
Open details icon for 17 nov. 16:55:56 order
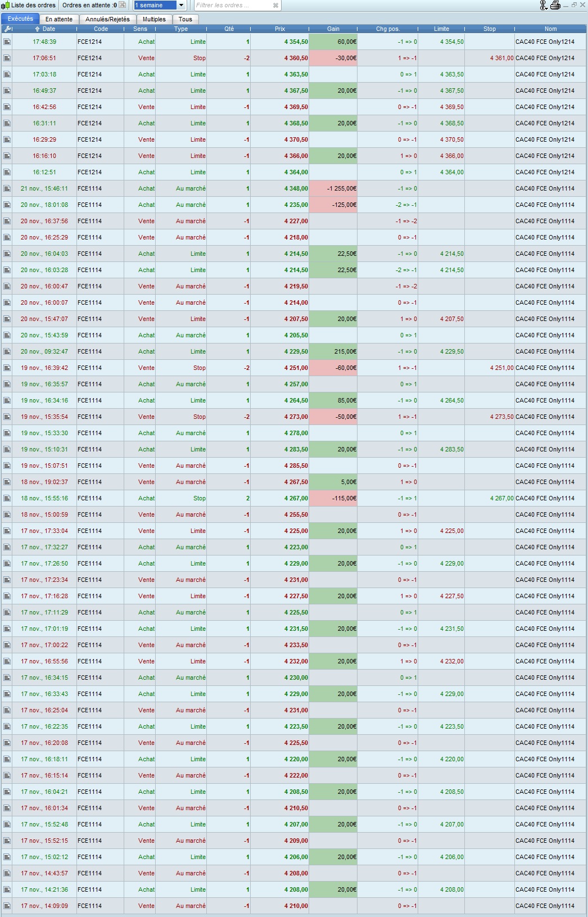(7, 661)
